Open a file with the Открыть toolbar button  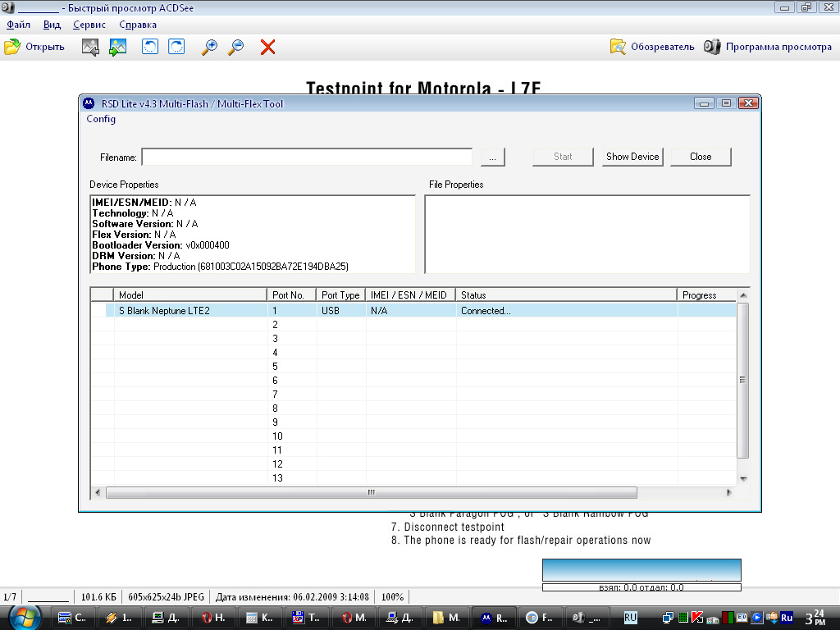click(34, 47)
